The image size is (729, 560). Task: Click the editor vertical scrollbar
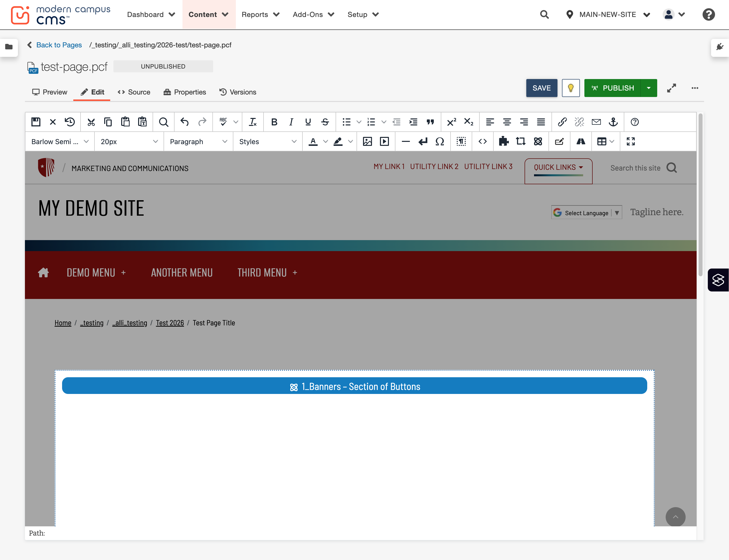[x=700, y=195]
